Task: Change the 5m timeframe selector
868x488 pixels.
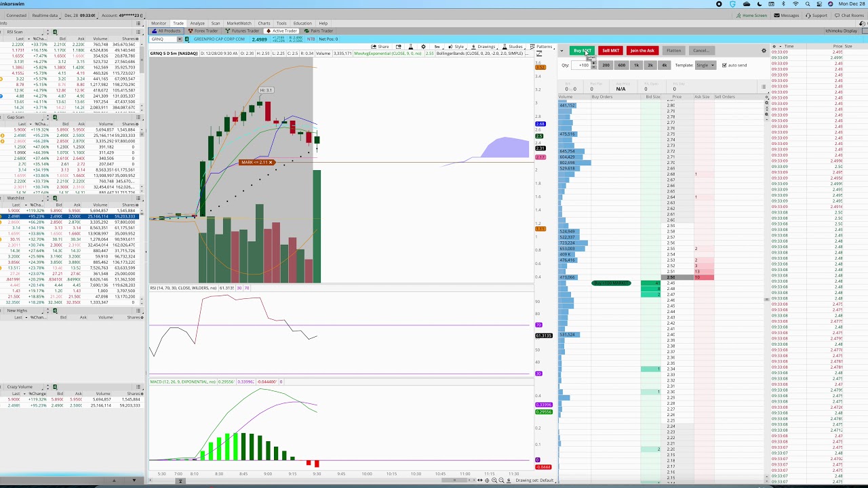Action: [x=437, y=47]
